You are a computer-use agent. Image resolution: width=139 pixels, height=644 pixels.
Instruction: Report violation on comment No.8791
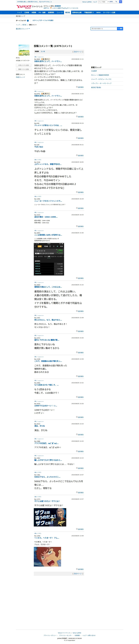click(80, 117)
